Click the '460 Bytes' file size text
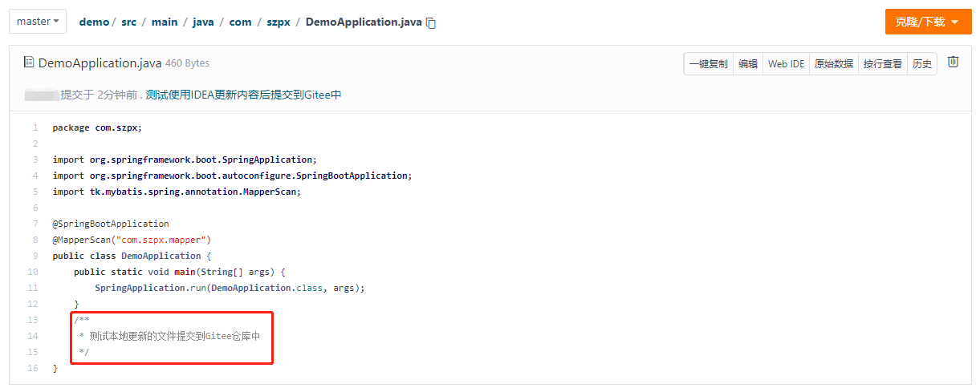 click(187, 63)
